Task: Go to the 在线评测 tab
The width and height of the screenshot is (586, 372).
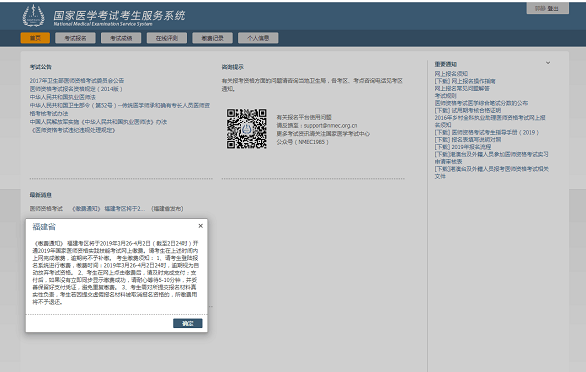Action: point(167,38)
